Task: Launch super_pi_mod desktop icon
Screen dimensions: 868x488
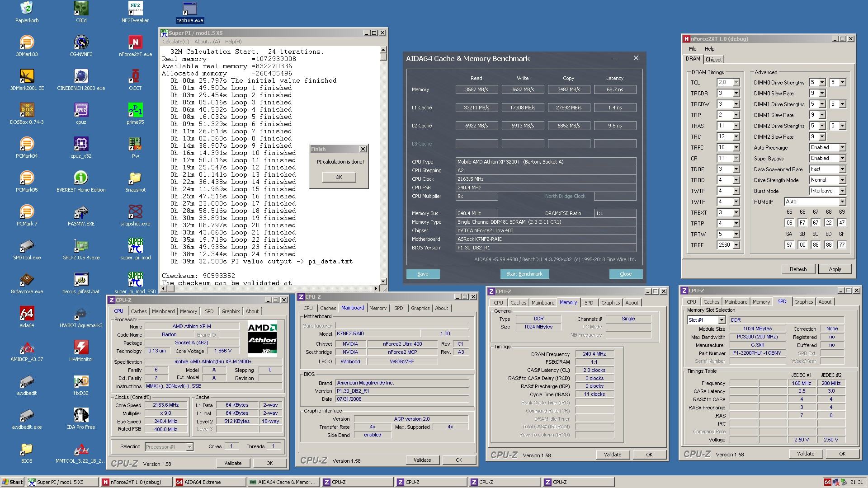Action: [x=135, y=249]
